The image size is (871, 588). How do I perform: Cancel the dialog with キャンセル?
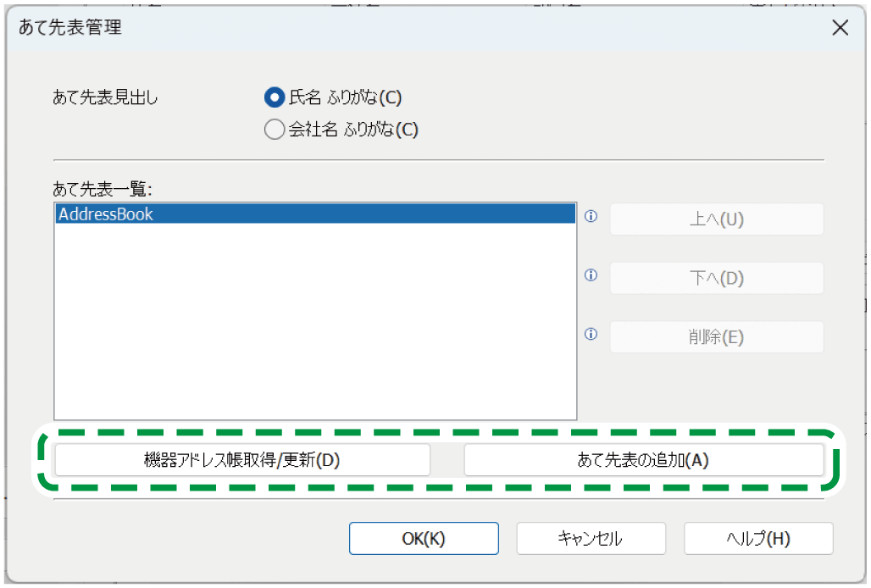coord(591,538)
